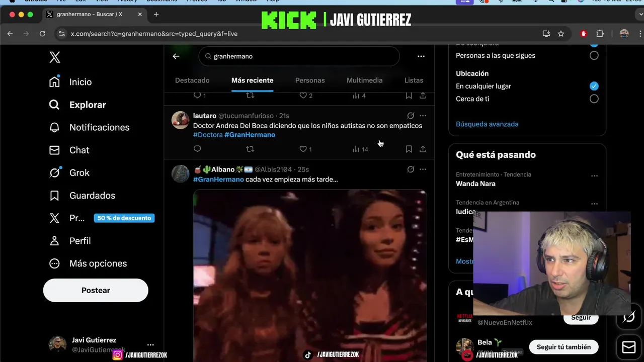Open the GIF in Albano's tweet
The height and width of the screenshot is (362, 644).
pos(310,276)
